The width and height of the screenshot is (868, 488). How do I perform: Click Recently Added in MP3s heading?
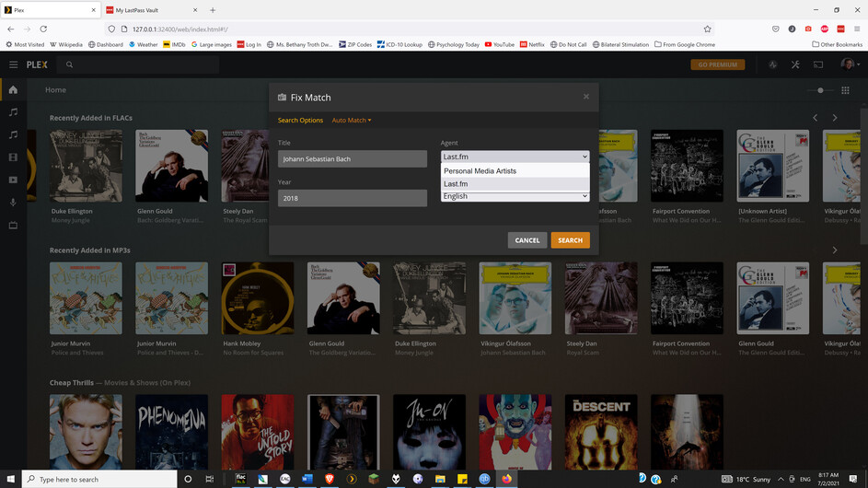89,250
